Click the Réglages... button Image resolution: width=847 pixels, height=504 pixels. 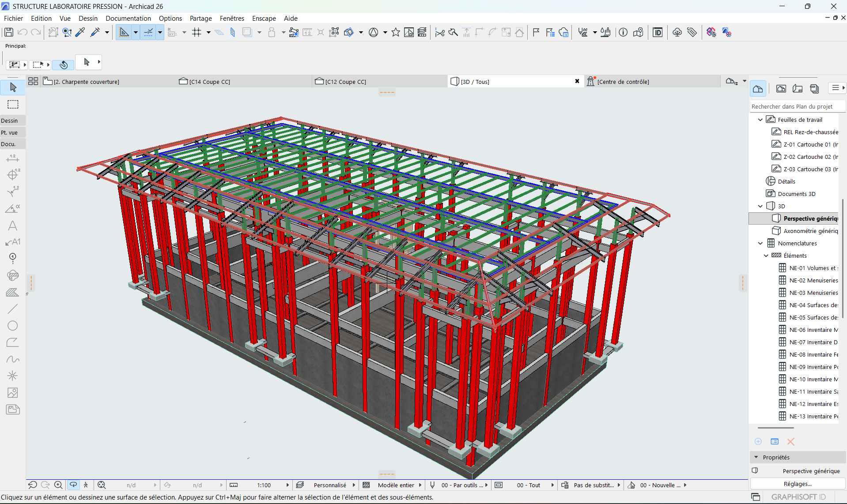[797, 484]
